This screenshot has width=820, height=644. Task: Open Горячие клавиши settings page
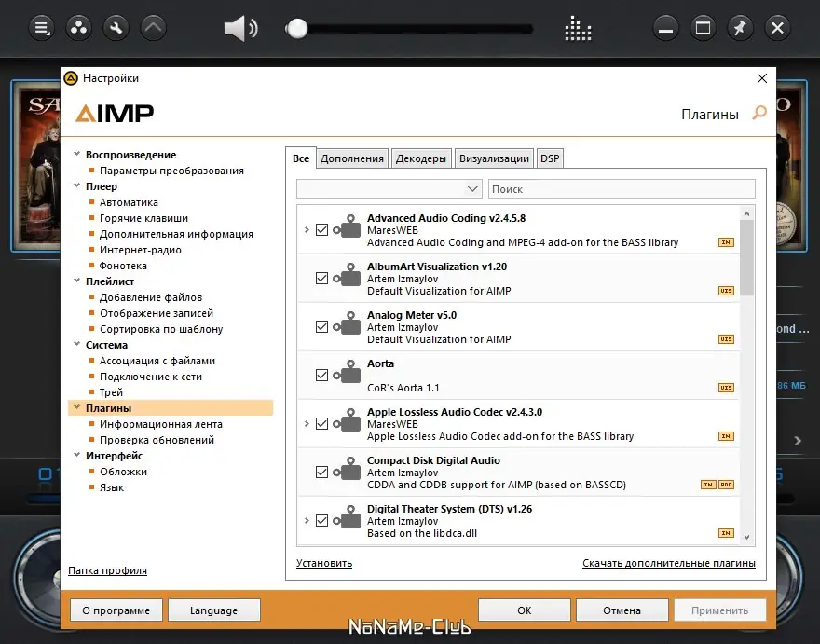(x=143, y=218)
